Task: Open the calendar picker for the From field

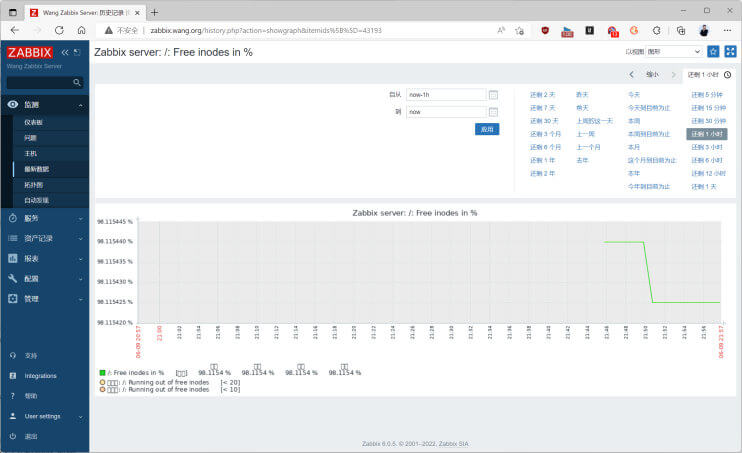Action: coord(493,95)
